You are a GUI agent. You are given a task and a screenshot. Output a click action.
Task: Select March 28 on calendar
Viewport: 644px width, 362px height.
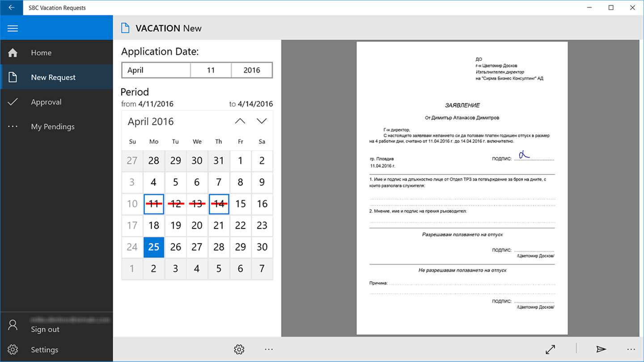point(154,160)
